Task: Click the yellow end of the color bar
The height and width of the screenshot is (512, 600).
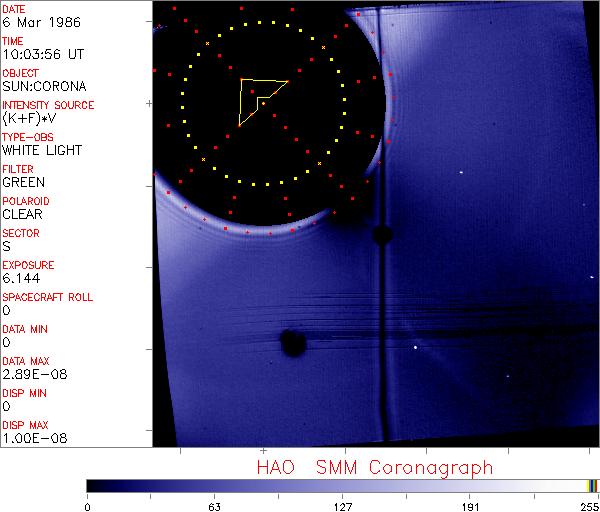Action: (x=589, y=486)
